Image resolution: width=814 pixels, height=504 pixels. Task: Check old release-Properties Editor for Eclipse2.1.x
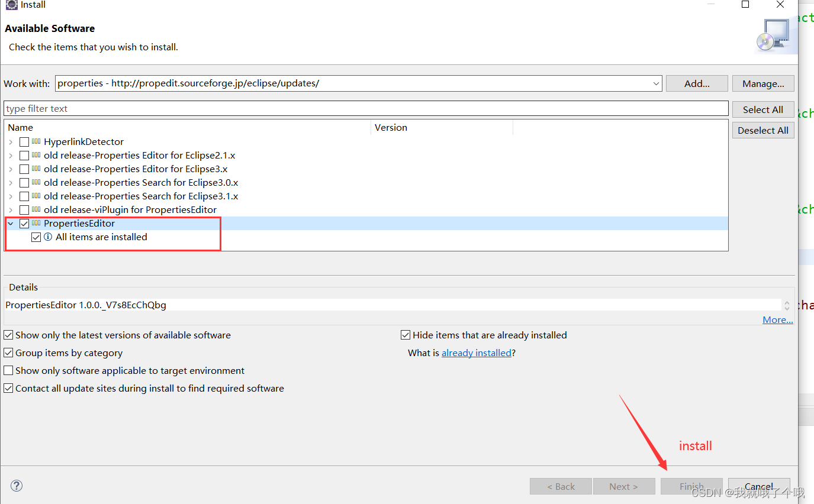24,156
